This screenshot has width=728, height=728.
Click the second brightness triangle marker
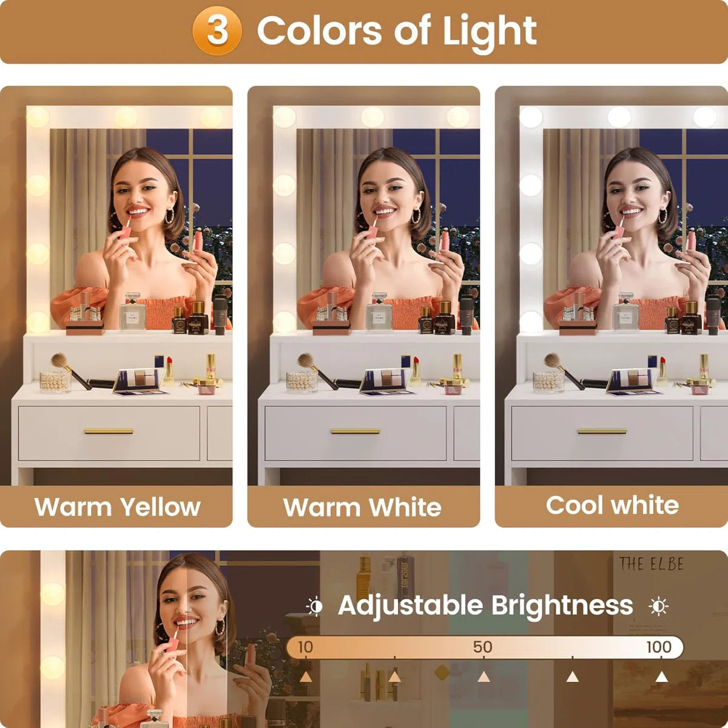[394, 676]
